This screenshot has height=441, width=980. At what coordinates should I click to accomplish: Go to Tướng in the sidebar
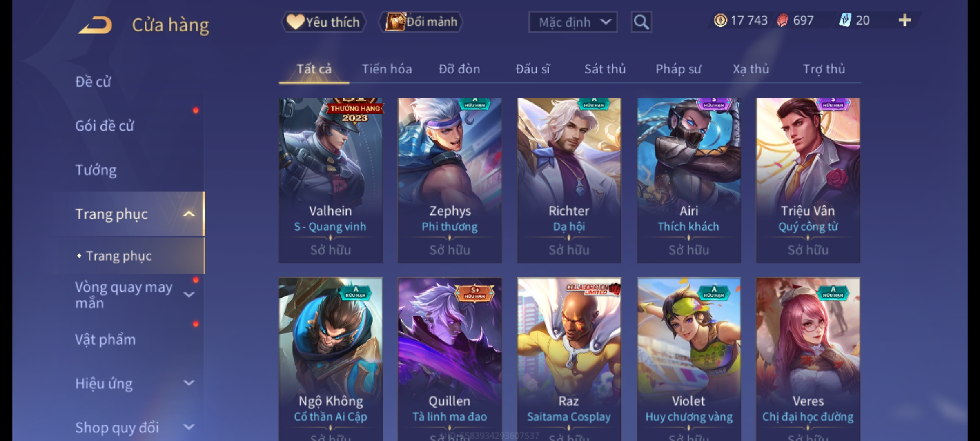point(96,170)
